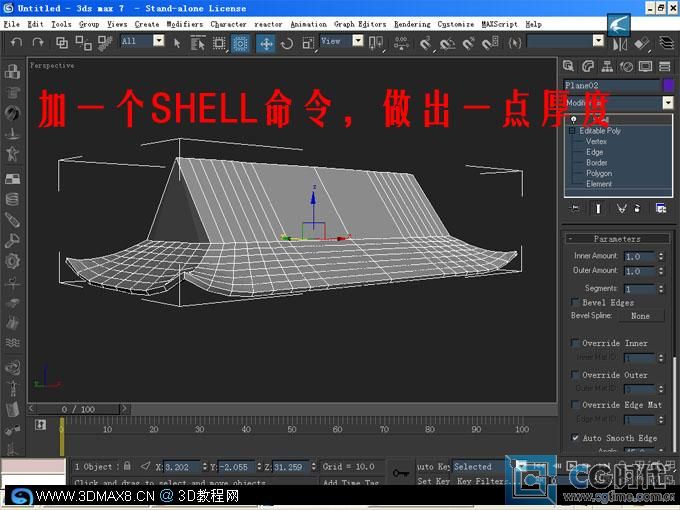Click the '0 / 100' time slider
Viewport: 680px width, 510px height.
point(78,409)
